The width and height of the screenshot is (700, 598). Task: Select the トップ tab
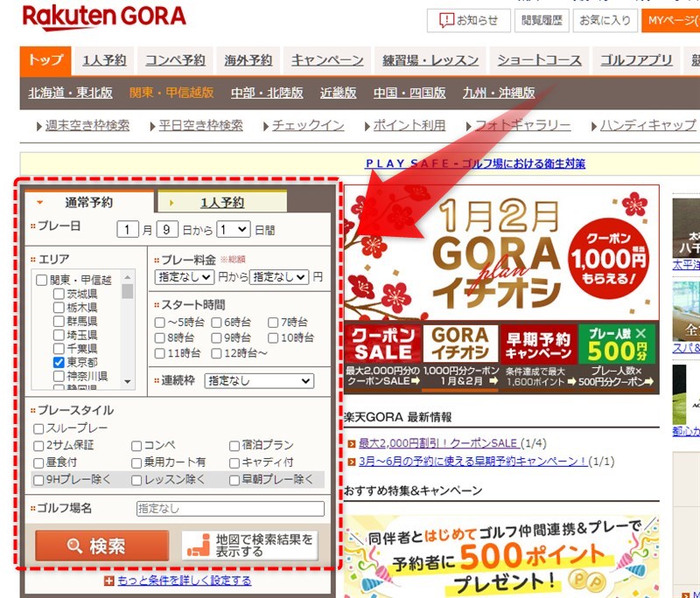pos(45,60)
